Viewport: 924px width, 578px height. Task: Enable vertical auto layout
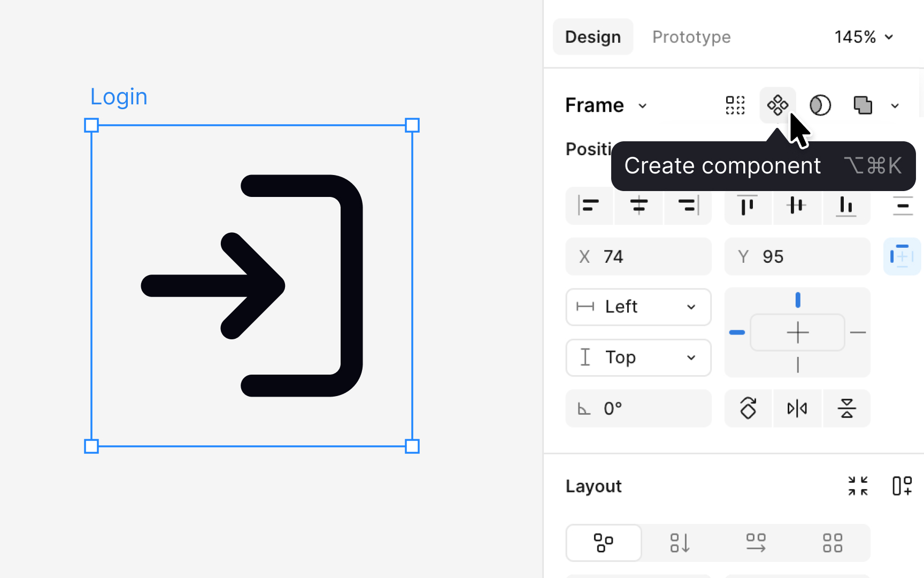[680, 543]
